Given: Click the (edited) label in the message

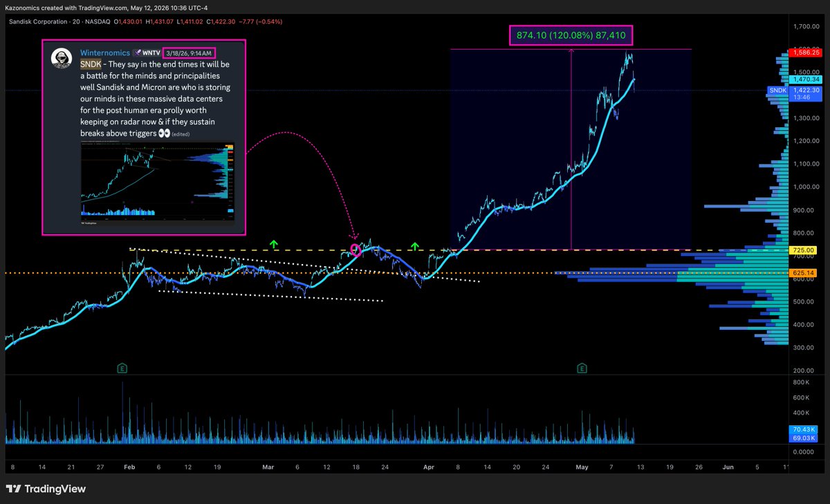Looking at the screenshot, I should pos(181,134).
